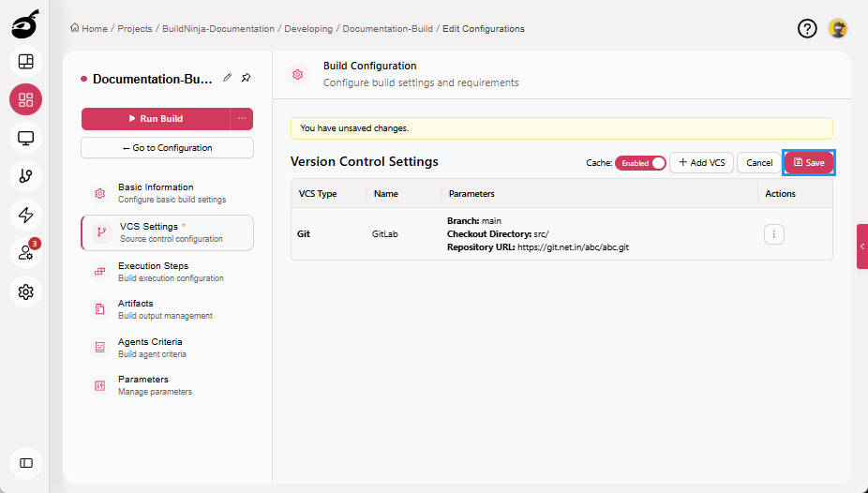Click the lightning bolt icon in sidebar

click(25, 215)
